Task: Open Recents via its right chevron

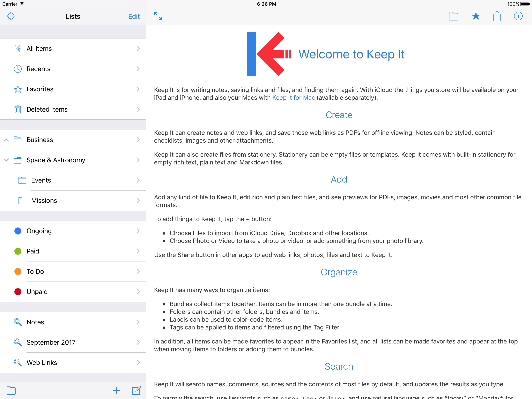Action: click(138, 69)
